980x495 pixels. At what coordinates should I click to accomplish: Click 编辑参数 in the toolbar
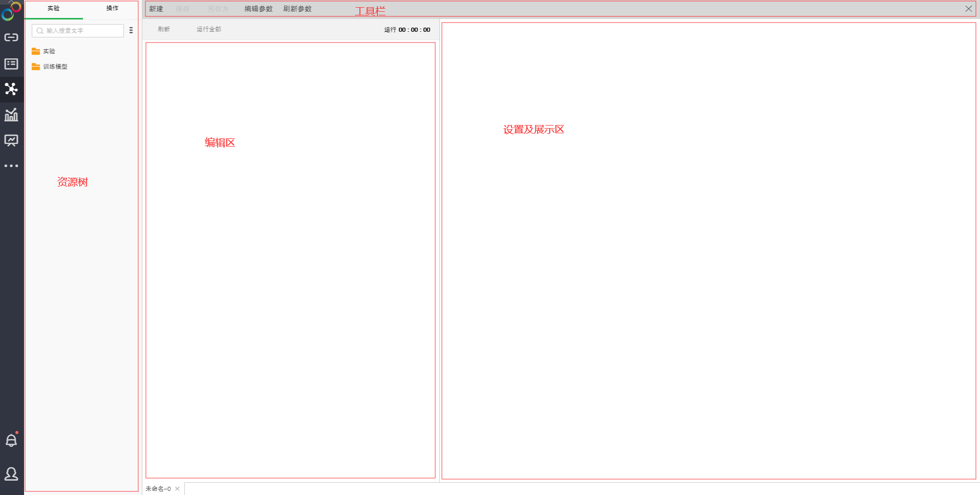[x=259, y=9]
